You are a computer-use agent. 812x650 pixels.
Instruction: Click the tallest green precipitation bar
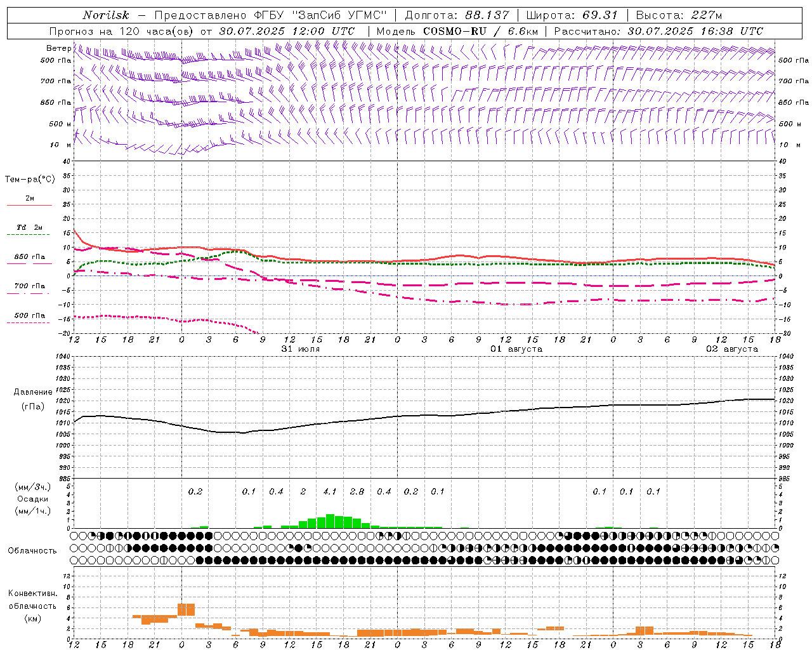point(330,521)
